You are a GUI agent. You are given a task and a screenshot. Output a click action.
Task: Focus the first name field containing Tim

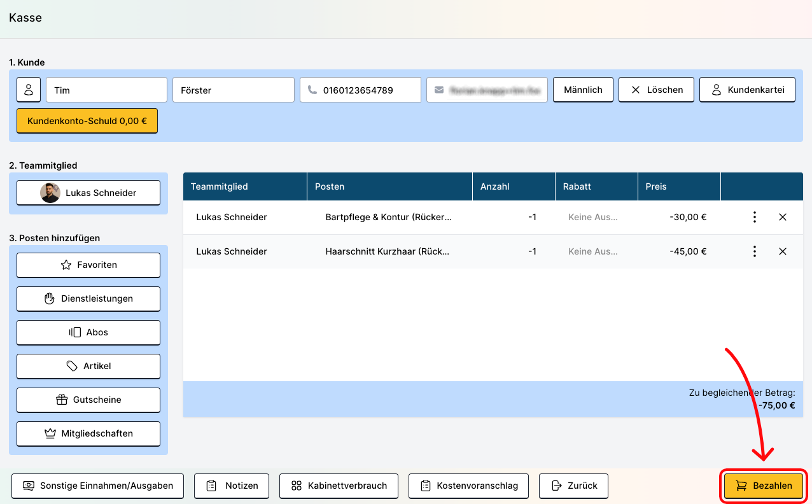point(106,90)
